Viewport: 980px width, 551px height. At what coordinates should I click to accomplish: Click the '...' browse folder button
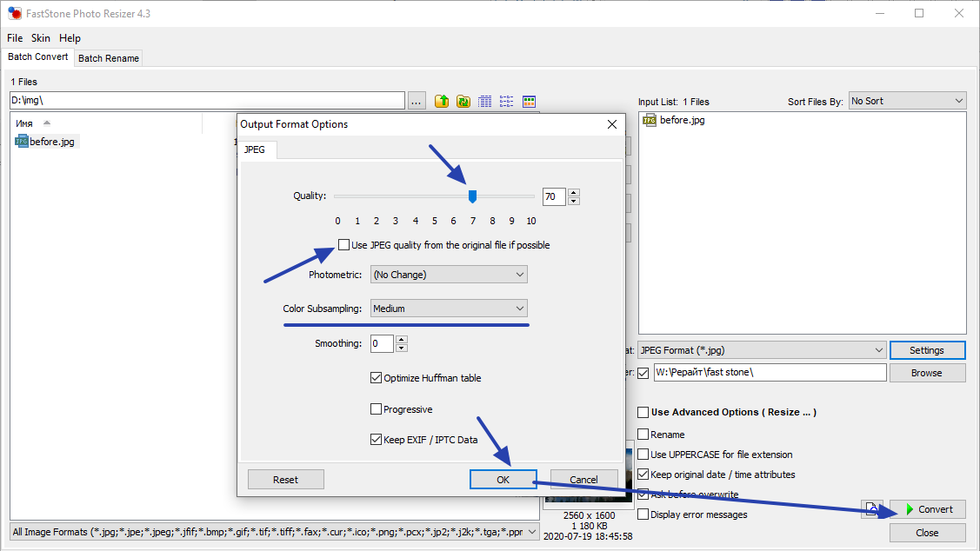417,102
